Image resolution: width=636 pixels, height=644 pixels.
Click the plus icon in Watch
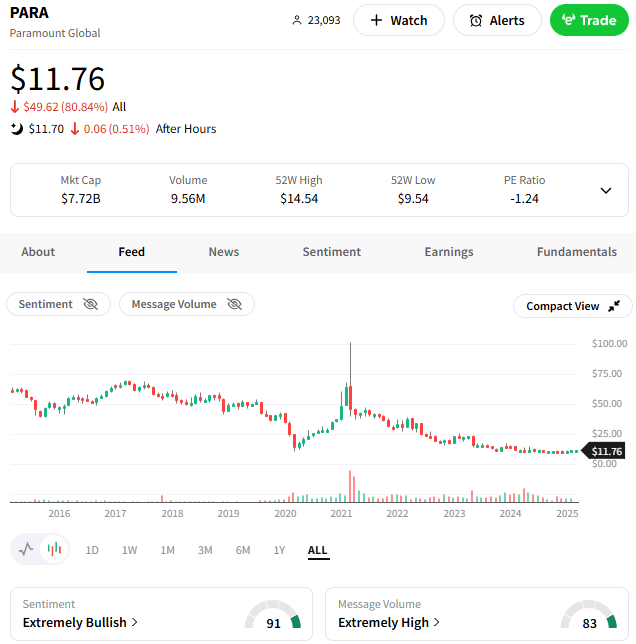coord(376,20)
